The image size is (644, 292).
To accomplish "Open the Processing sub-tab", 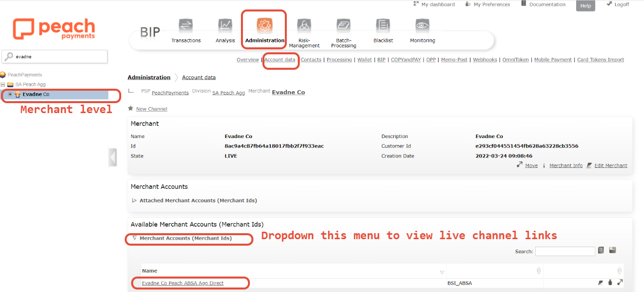I will pyautogui.click(x=339, y=60).
